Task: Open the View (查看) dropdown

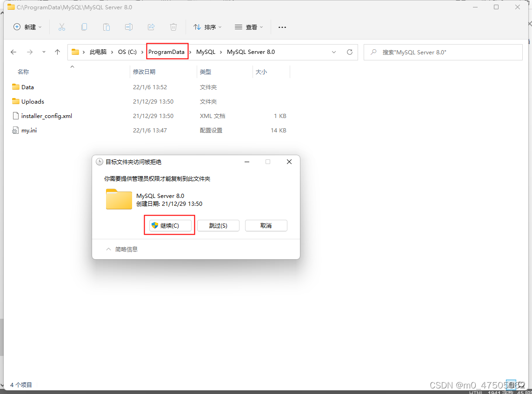Action: (x=249, y=27)
